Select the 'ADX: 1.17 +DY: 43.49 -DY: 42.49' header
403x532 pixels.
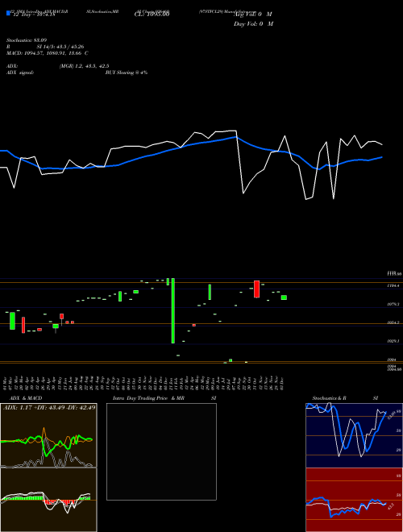click(x=49, y=407)
